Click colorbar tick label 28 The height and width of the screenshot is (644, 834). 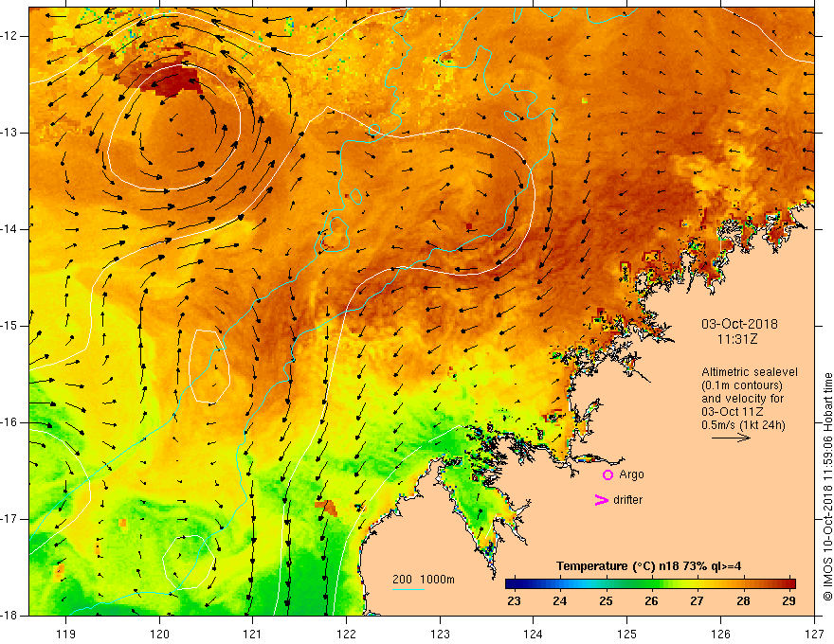pyautogui.click(x=743, y=601)
